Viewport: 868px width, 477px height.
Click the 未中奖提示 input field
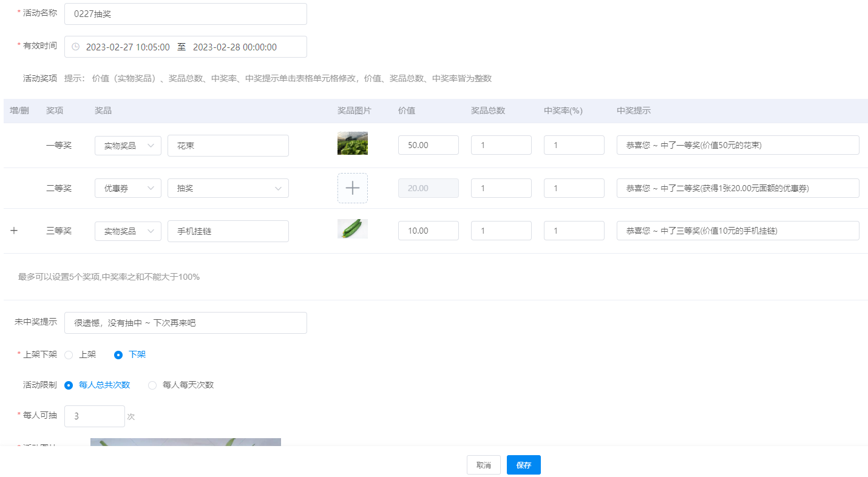[x=185, y=322]
